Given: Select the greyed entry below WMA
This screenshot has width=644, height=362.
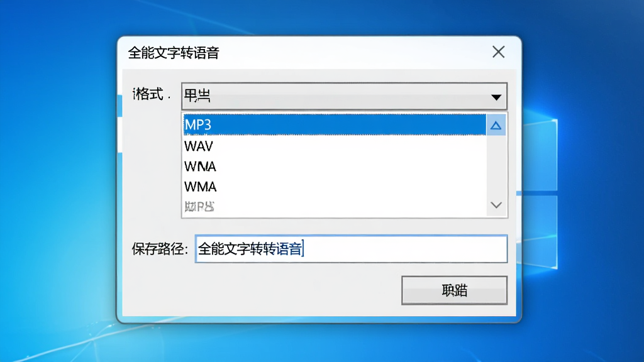Looking at the screenshot, I should click(x=335, y=206).
